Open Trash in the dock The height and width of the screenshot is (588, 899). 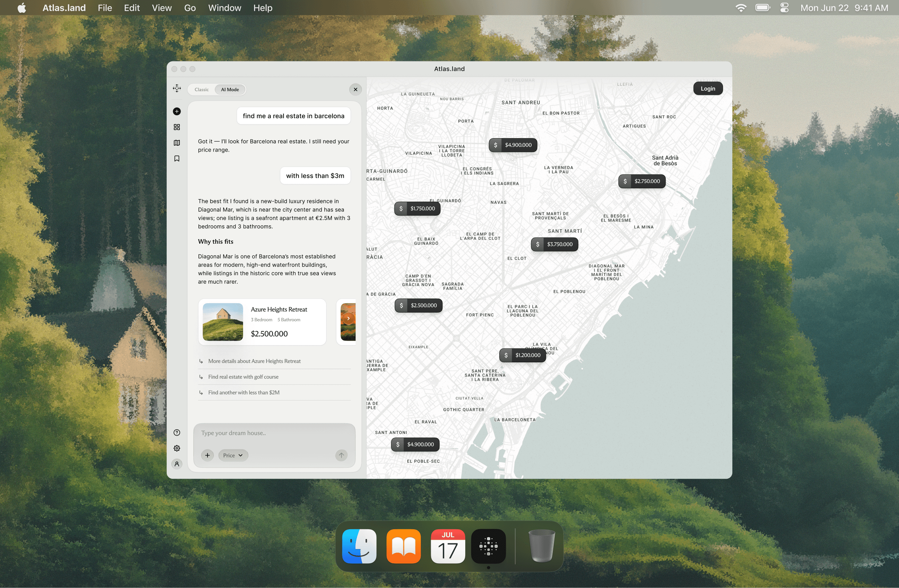542,546
